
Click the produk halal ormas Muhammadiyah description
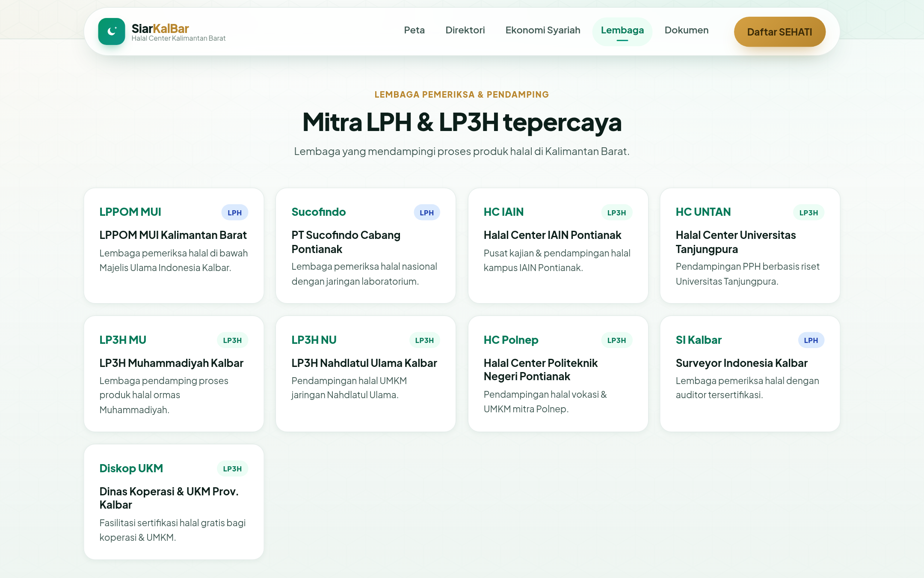pyautogui.click(x=164, y=395)
